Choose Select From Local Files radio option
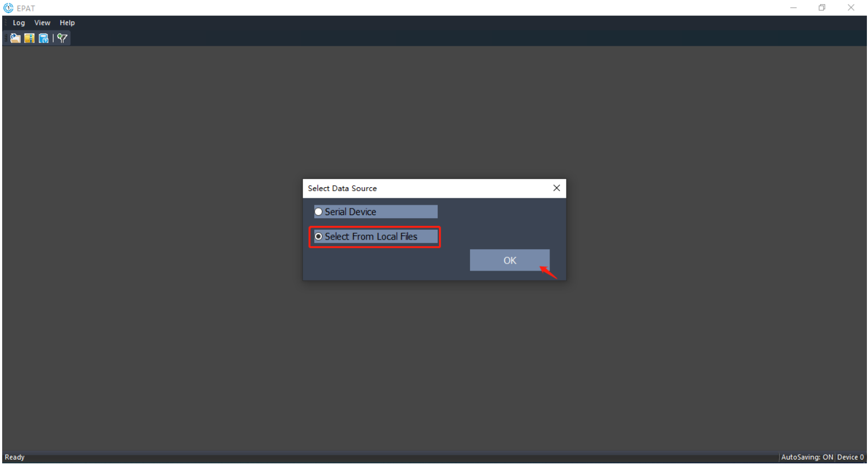The image size is (868, 465). pos(319,237)
